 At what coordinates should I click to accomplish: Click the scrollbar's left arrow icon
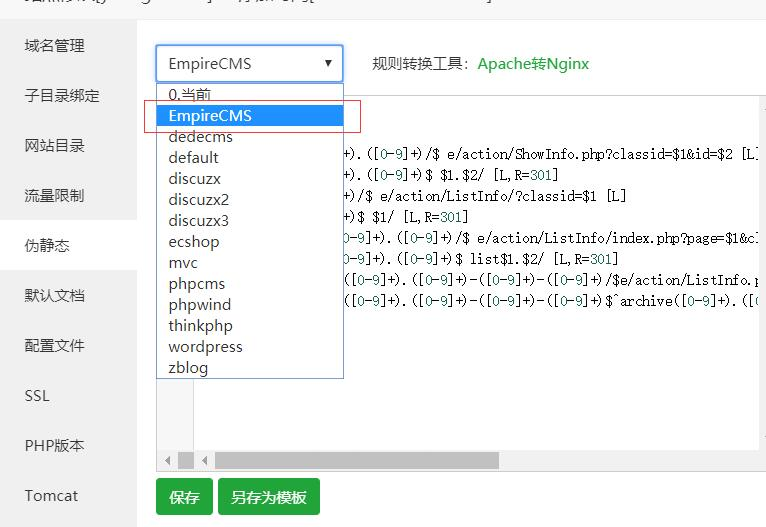(205, 460)
